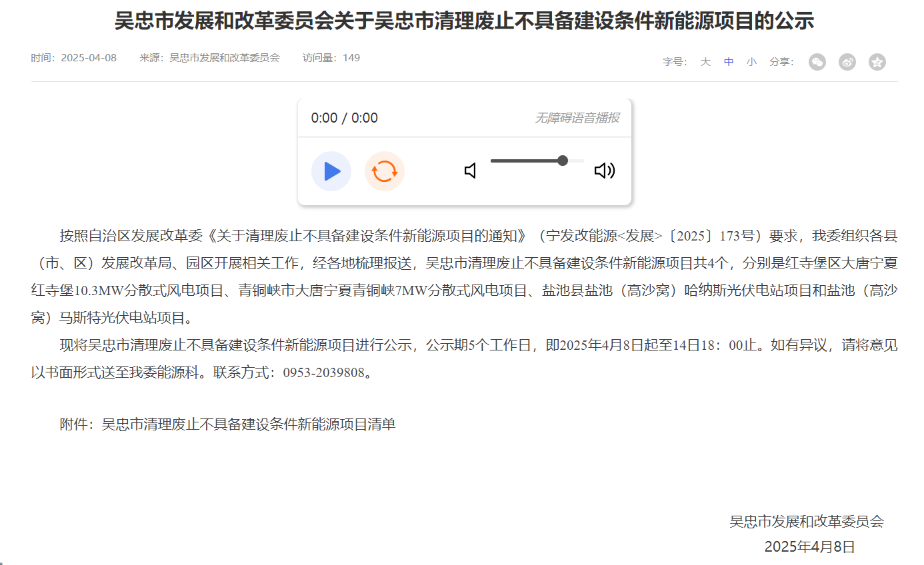Image resolution: width=924 pixels, height=565 pixels.
Task: Click the volume slider handle
Action: pyautogui.click(x=563, y=161)
